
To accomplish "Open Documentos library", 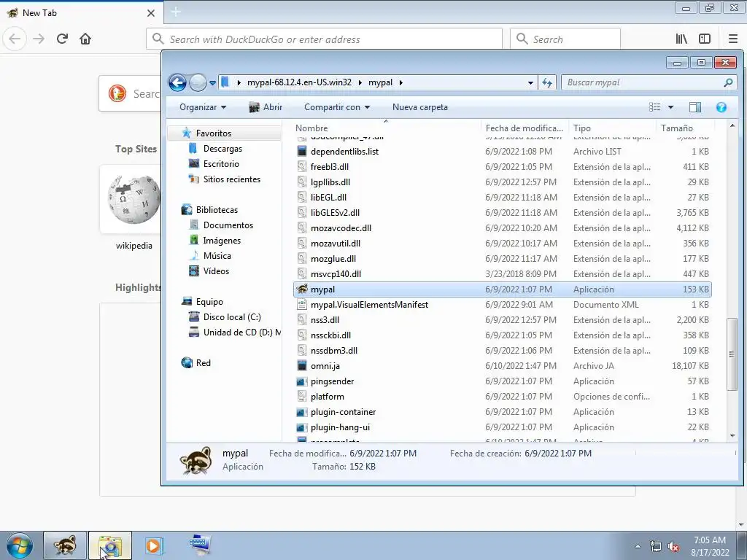I will [x=228, y=225].
